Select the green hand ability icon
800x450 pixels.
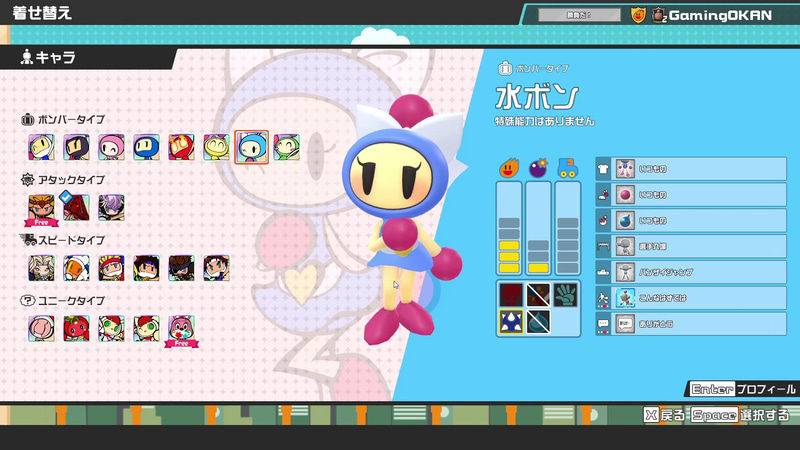click(565, 295)
